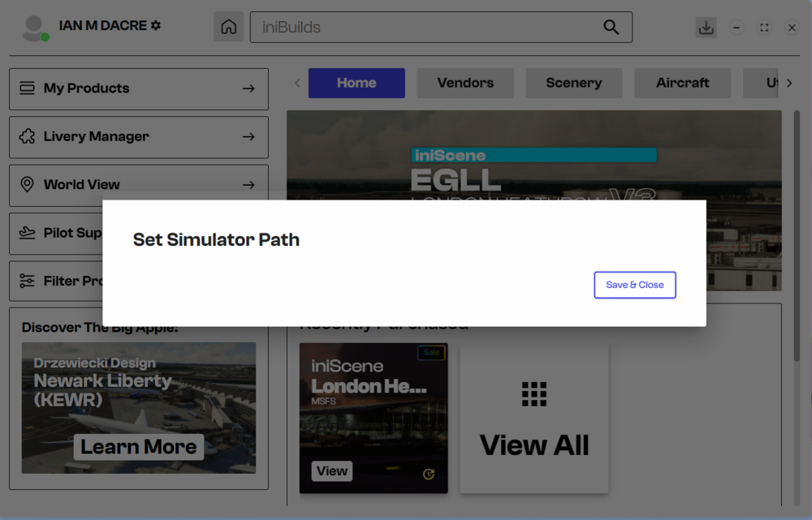Open settings gear next to user name
Screen dimensions: 812x520
pyautogui.click(x=156, y=25)
